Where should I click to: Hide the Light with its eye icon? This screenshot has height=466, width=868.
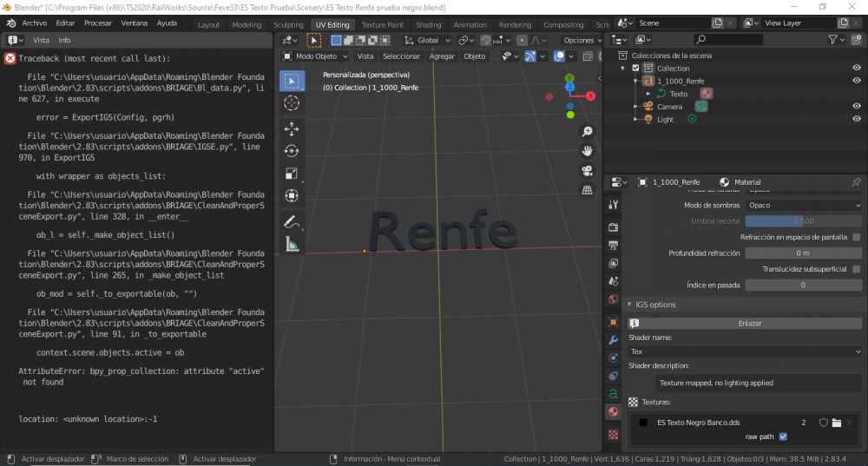[x=857, y=119]
